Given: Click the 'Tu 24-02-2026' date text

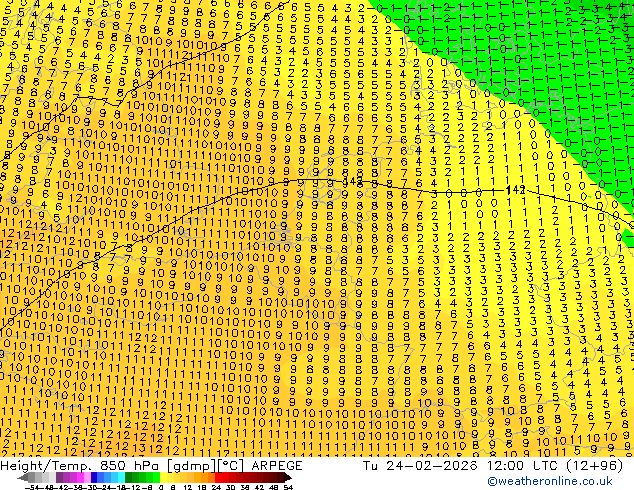Looking at the screenshot, I should click(420, 466).
